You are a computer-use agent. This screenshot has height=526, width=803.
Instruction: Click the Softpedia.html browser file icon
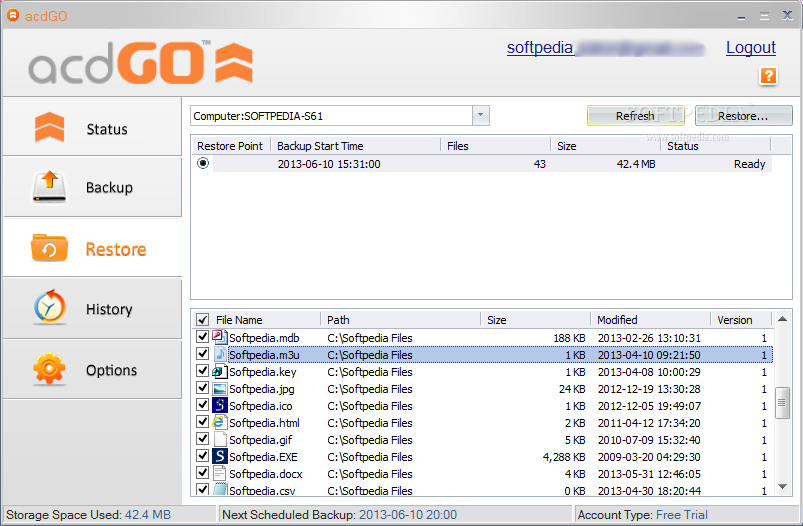click(220, 422)
